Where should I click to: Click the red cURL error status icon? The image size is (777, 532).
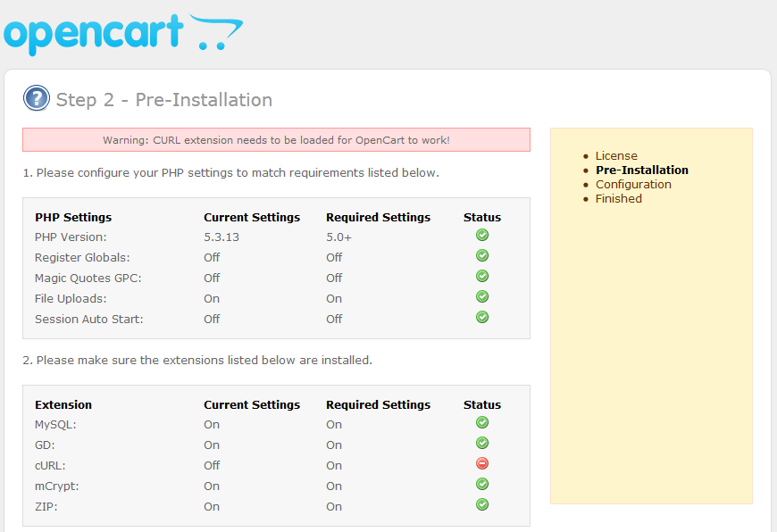tap(482, 463)
